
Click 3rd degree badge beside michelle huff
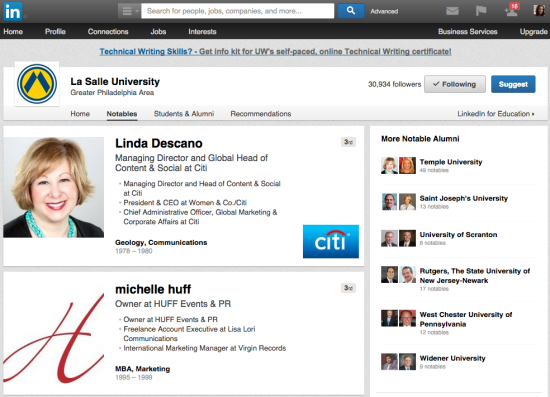pos(348,288)
